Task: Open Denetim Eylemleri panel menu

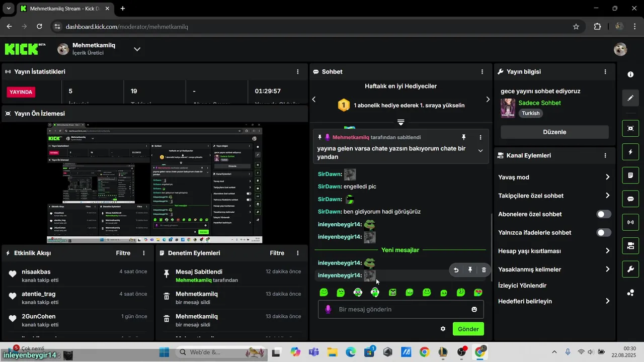Action: [x=298, y=253]
